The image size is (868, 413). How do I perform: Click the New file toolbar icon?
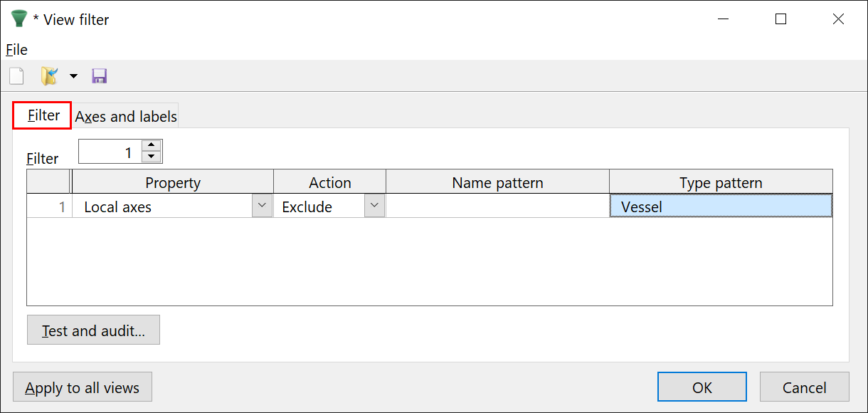[16, 76]
